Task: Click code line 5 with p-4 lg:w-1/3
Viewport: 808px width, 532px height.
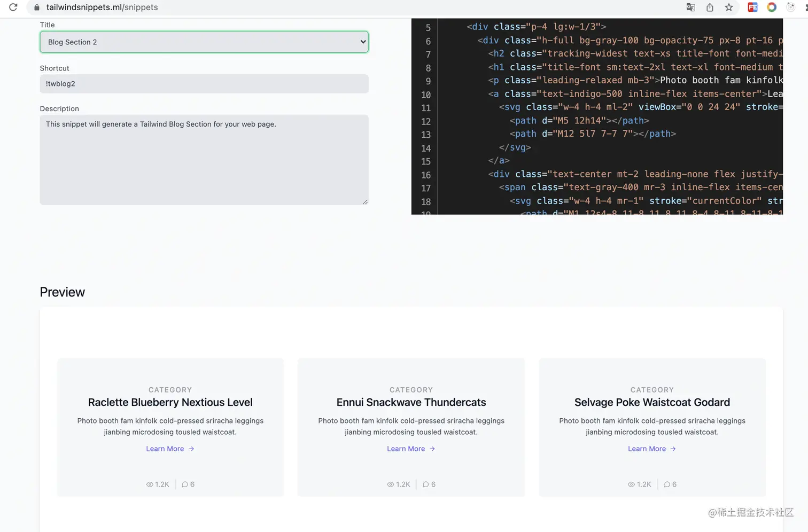Action: click(x=537, y=27)
